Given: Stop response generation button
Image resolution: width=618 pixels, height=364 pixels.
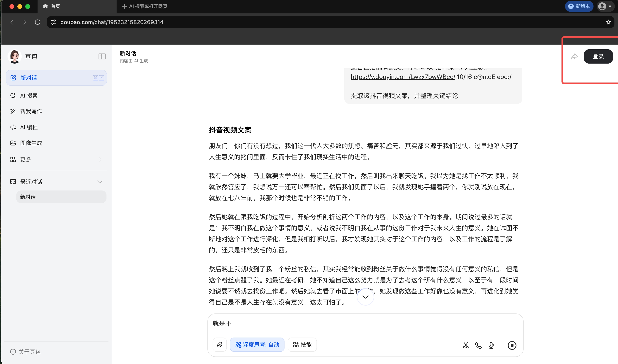Looking at the screenshot, I should point(512,345).
